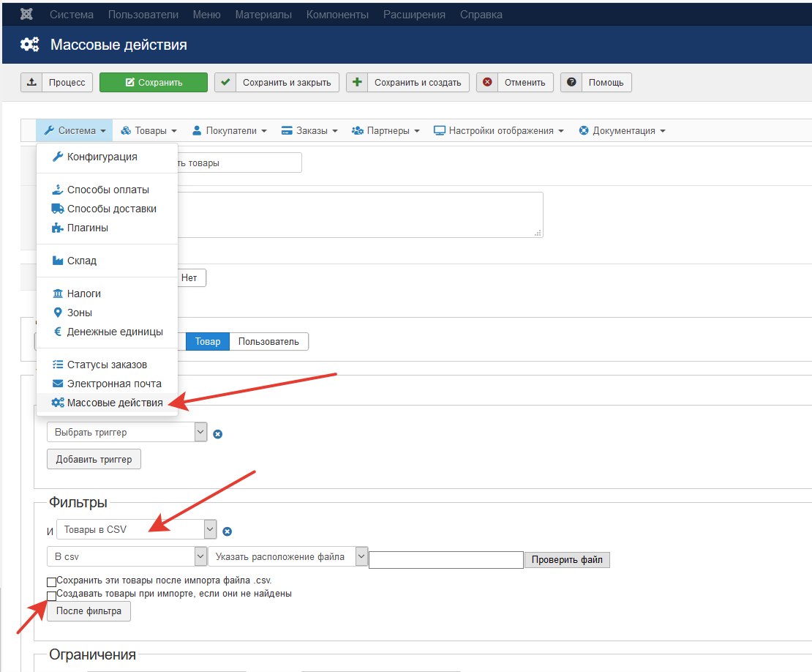Image resolution: width=812 pixels, height=672 pixels.
Task: Click the После фильтра button
Action: 89,611
